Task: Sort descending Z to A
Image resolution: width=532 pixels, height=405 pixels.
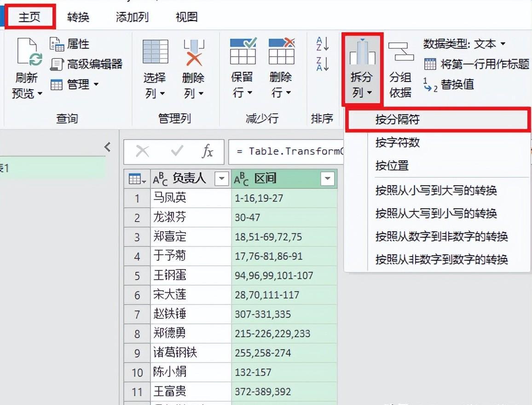Action: pos(322,64)
